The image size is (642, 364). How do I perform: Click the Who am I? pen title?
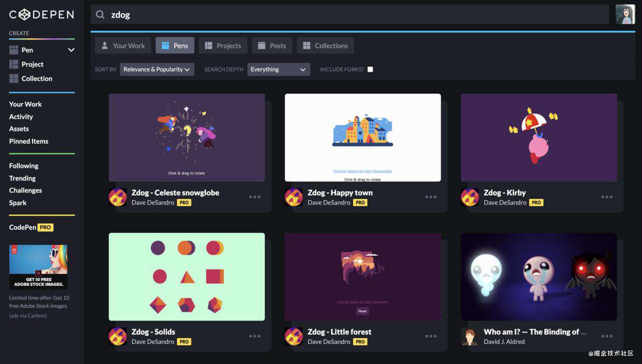pyautogui.click(x=535, y=331)
